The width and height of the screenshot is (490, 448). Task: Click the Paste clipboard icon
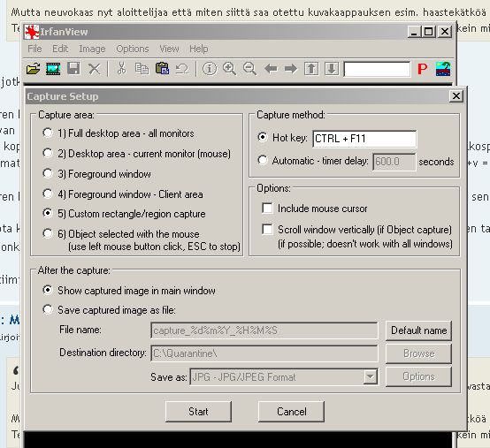[162, 68]
